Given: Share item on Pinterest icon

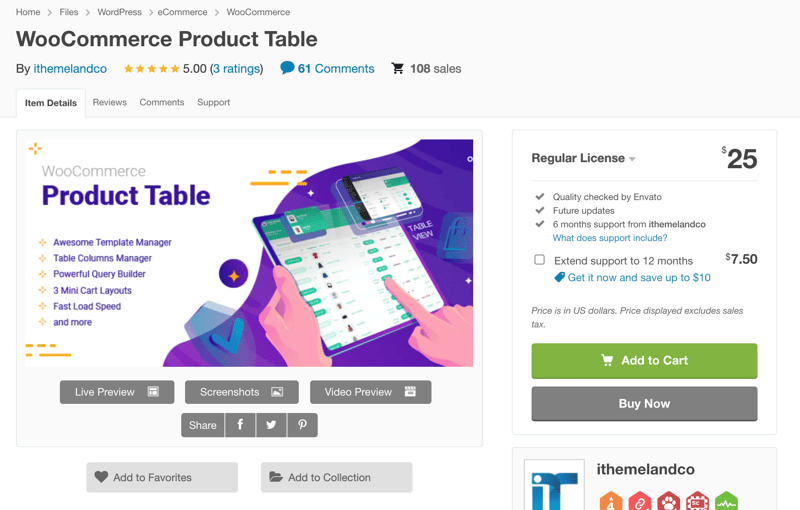Looking at the screenshot, I should pos(302,425).
